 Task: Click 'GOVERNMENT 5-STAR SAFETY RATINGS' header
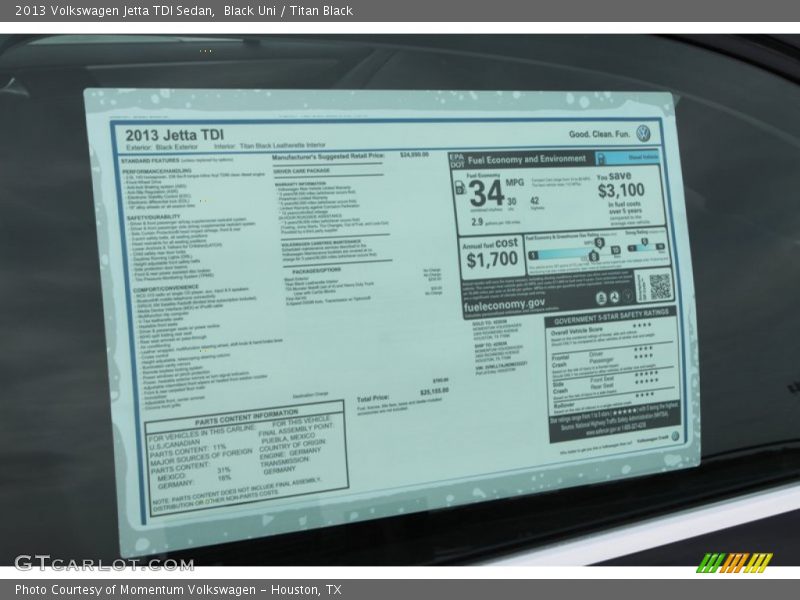611,316
